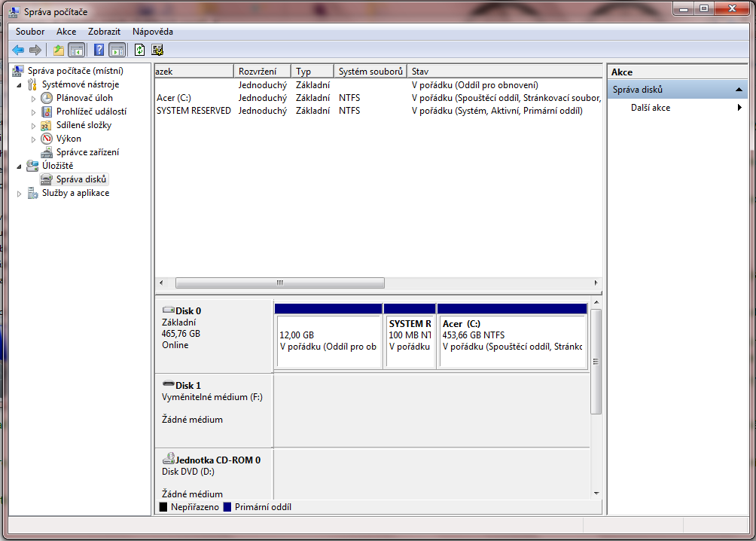Click the volume list scroll right arrow
Viewport: 756px width, 541px height.
coord(596,283)
